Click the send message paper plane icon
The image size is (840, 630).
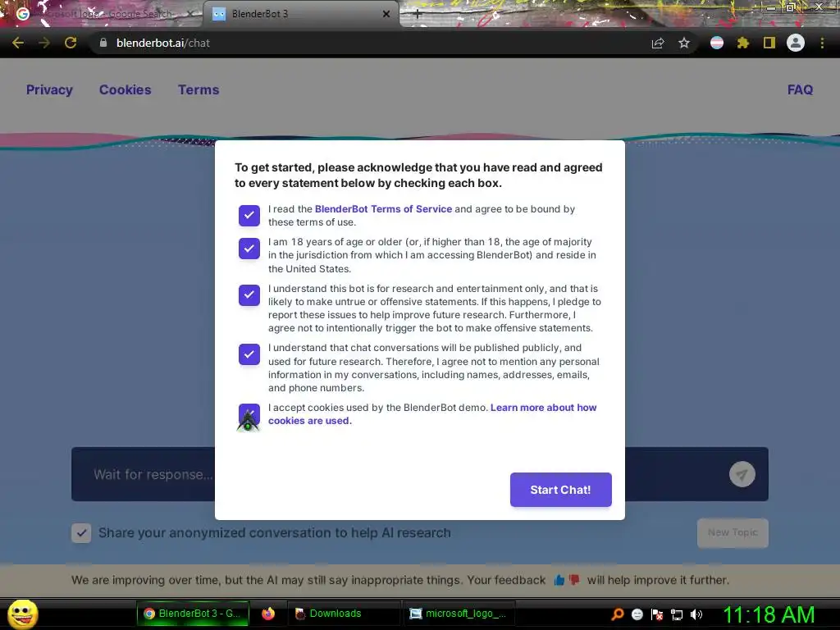(x=742, y=474)
